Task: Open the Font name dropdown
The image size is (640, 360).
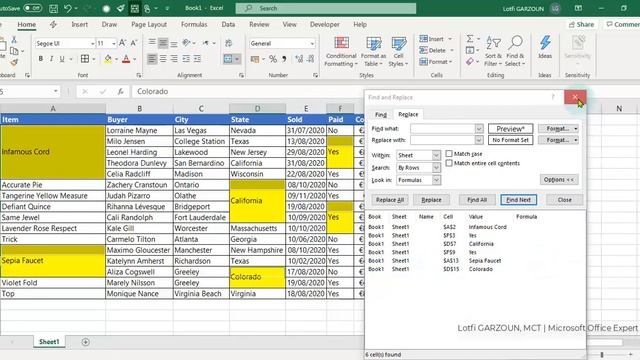Action: [x=93, y=43]
